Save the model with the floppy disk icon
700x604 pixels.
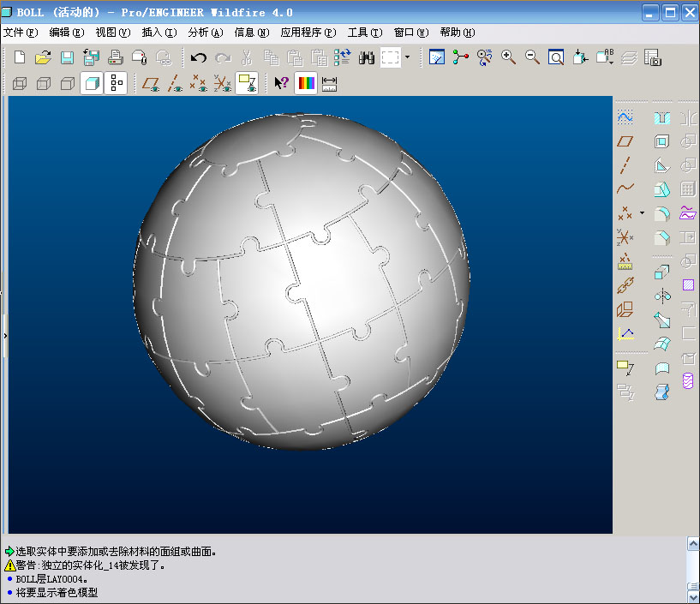coord(68,57)
